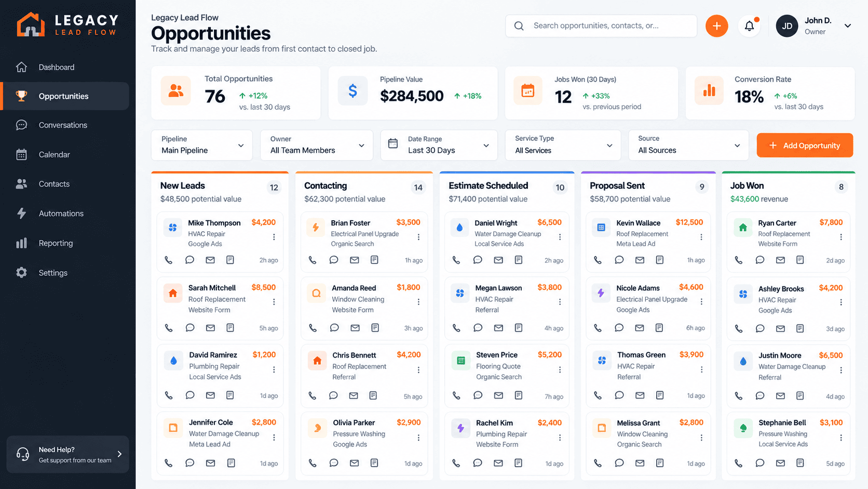Click email icon on Amanda Reed card
This screenshot has width=868, height=489.
[x=355, y=328]
